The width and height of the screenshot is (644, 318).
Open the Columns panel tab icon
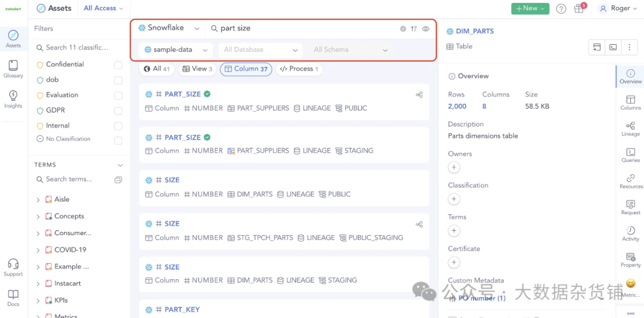[630, 103]
